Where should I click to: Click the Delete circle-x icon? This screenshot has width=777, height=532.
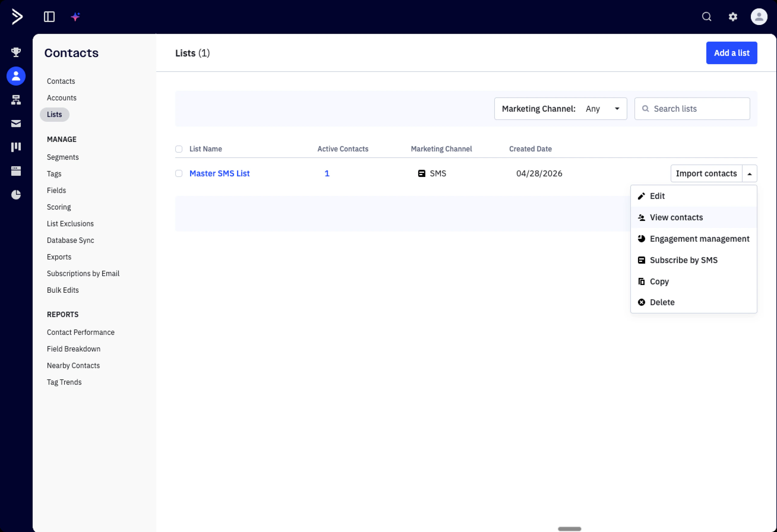[641, 302]
